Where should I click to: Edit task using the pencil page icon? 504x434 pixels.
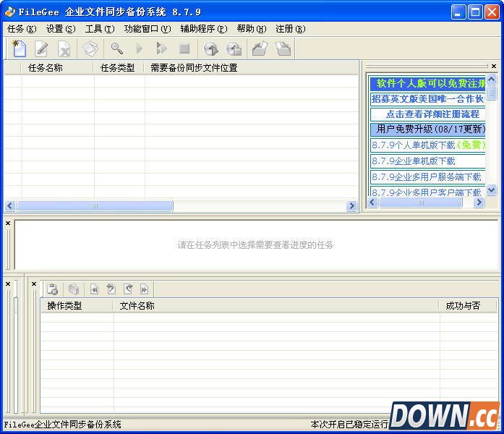pos(42,48)
